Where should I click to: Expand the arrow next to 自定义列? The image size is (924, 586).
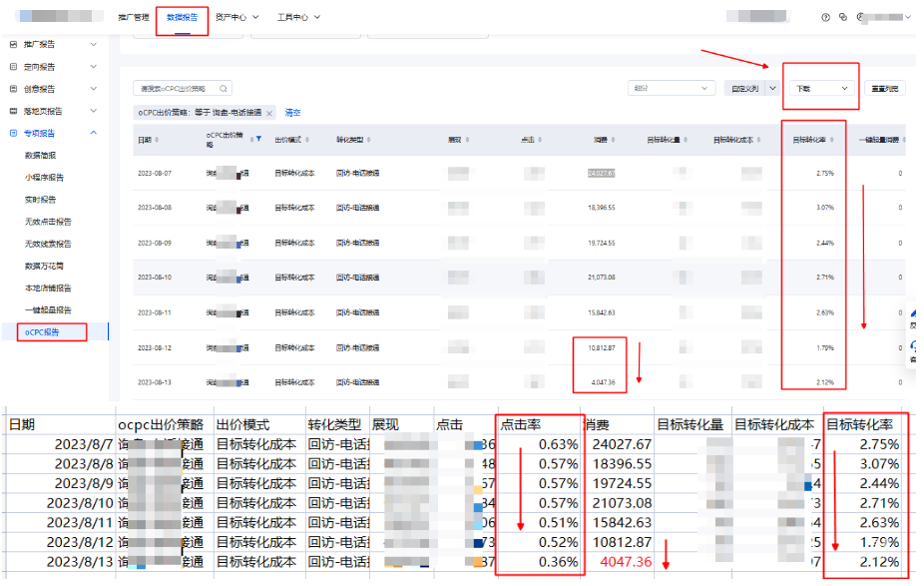point(770,89)
